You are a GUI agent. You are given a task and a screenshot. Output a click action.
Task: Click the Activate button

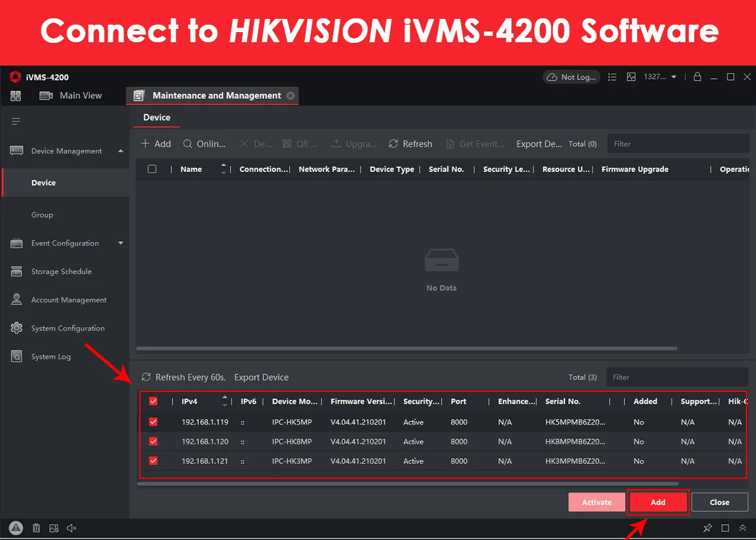click(597, 502)
